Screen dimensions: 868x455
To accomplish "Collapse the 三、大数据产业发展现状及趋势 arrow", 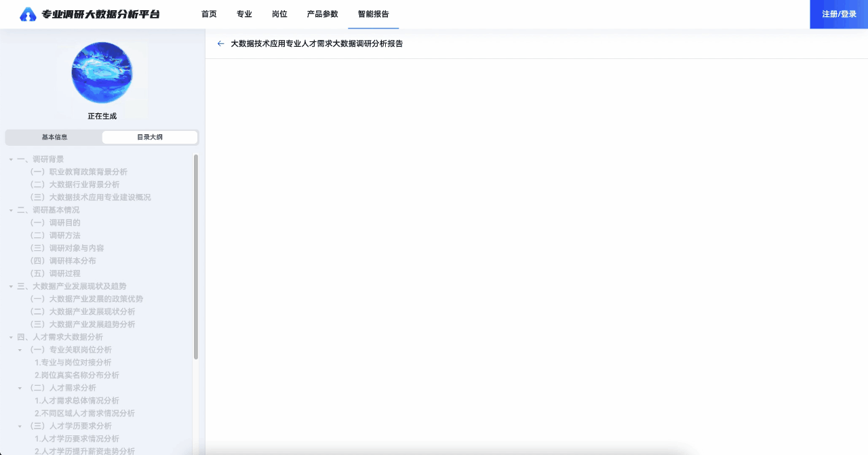I will point(11,287).
